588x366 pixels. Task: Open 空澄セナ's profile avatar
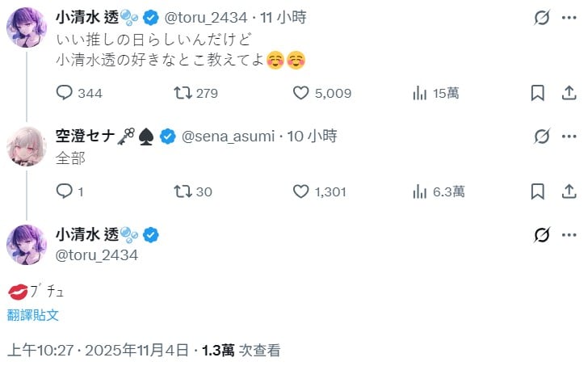pyautogui.click(x=27, y=146)
